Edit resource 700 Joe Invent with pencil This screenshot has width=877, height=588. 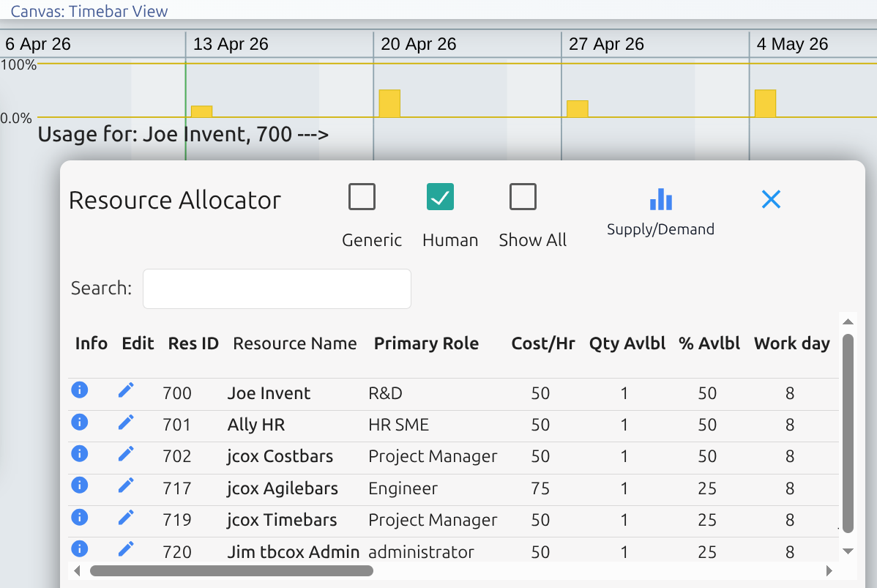tap(126, 390)
